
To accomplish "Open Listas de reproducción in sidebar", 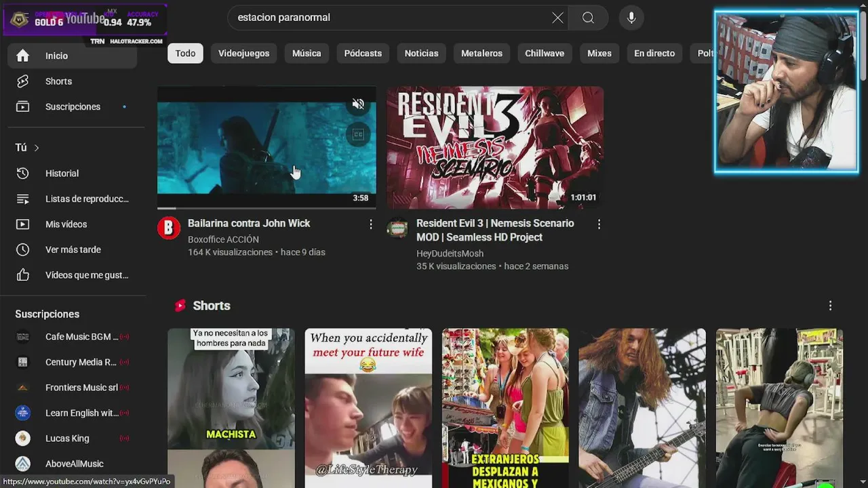I will [x=73, y=199].
